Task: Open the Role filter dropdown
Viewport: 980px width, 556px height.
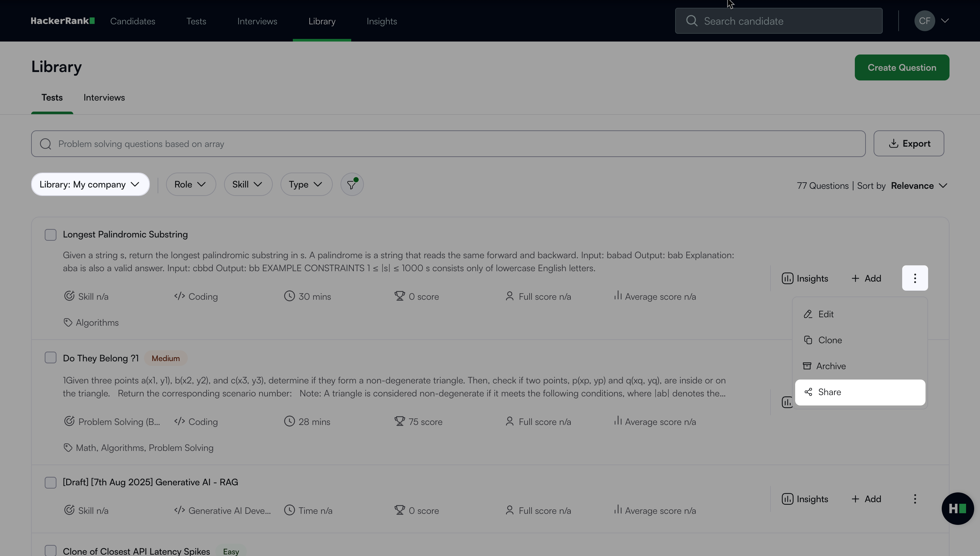Action: point(190,185)
